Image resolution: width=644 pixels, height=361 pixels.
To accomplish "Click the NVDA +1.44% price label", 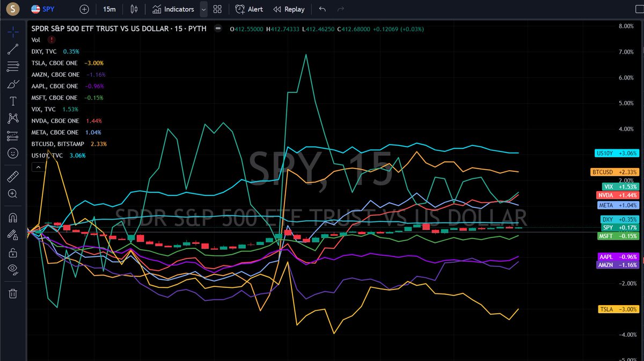I will [x=618, y=195].
